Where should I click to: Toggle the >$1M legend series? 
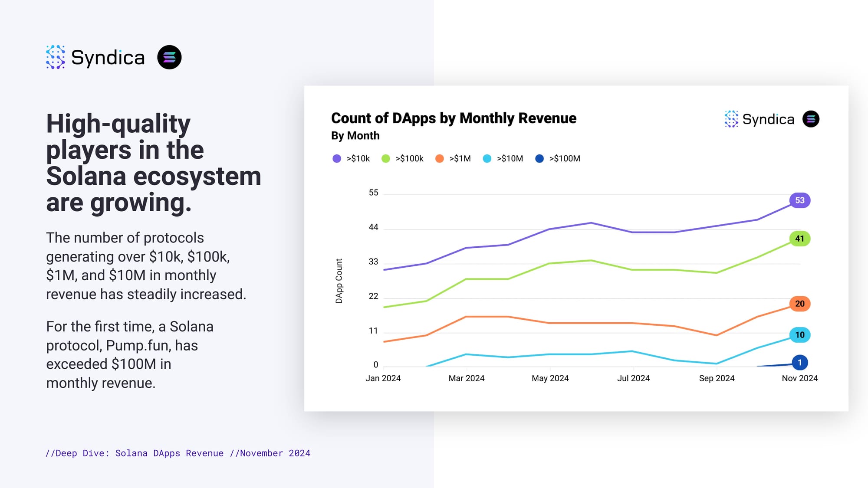(453, 159)
